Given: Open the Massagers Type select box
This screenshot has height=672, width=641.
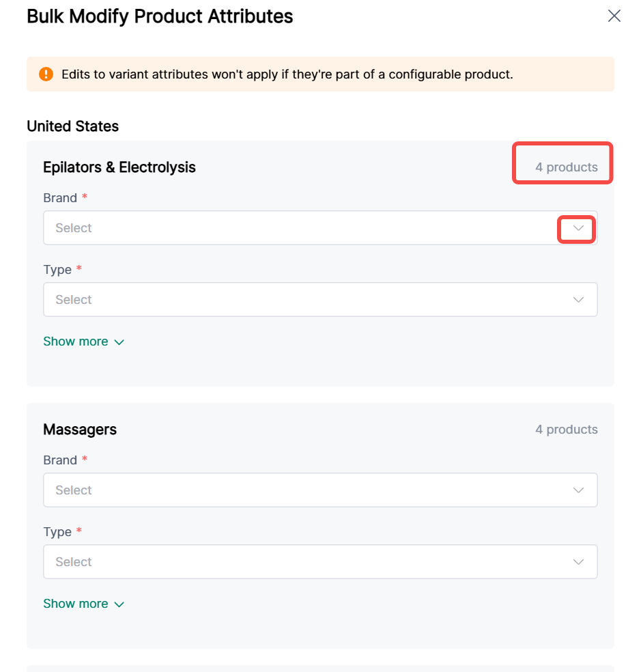Looking at the screenshot, I should (300, 562).
